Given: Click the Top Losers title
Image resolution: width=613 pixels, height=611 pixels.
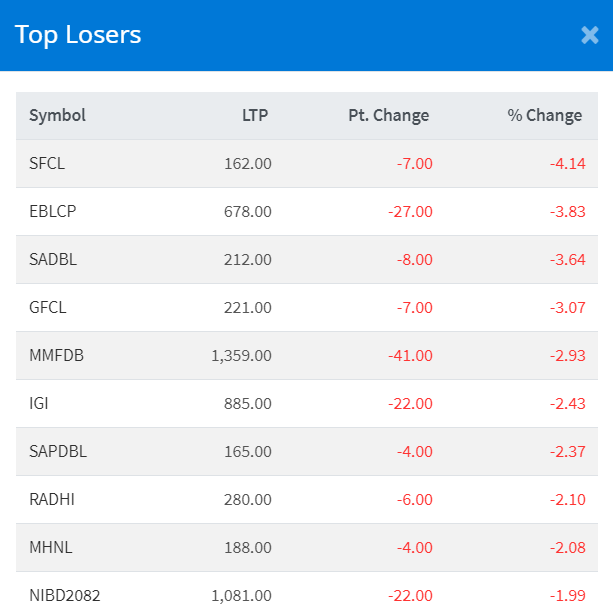Looking at the screenshot, I should [78, 35].
